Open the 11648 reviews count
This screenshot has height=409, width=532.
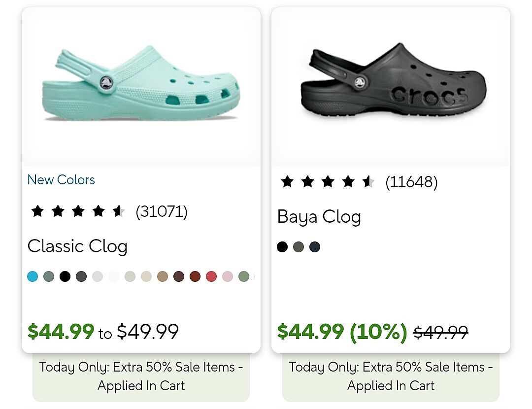click(x=411, y=182)
